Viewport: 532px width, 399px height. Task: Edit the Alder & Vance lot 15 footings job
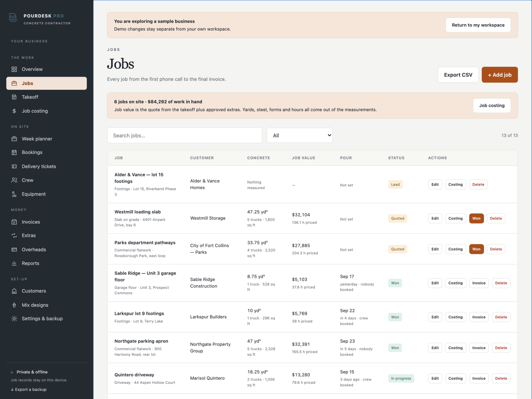pyautogui.click(x=435, y=185)
